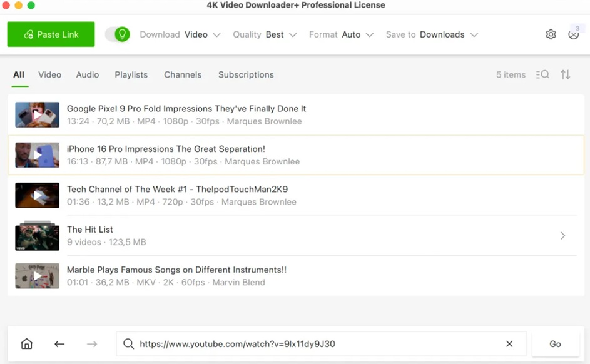The width and height of the screenshot is (590, 364).
Task: Open the account icon with badge 3
Action: (x=574, y=34)
